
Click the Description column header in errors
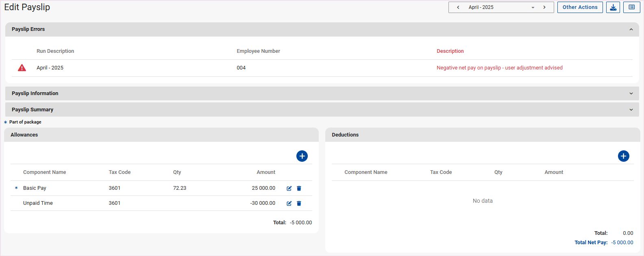450,51
